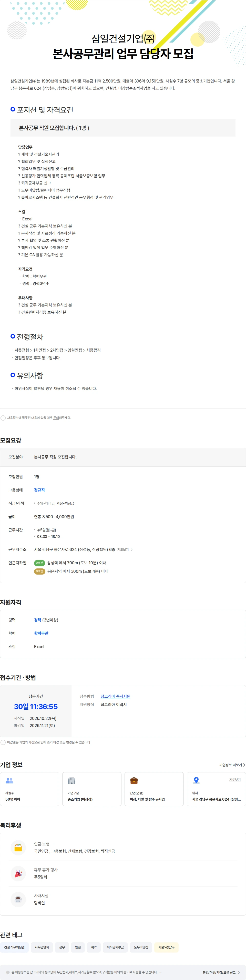Open 지도보기 link in the 위치 card
Image resolution: width=246 pixels, height=980 pixels.
[x=235, y=780]
